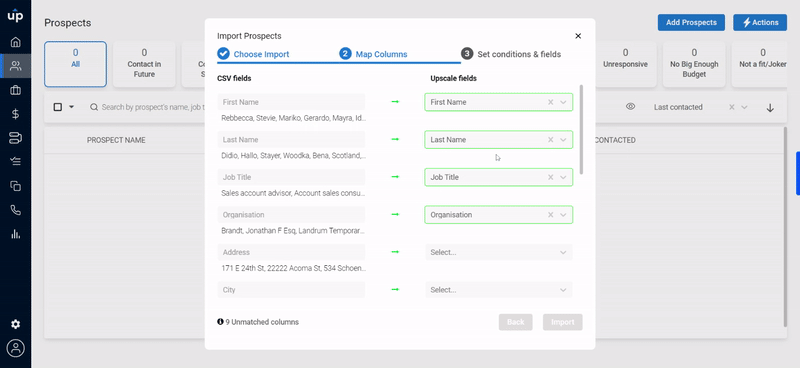Click the City CSV field box

coord(291,290)
